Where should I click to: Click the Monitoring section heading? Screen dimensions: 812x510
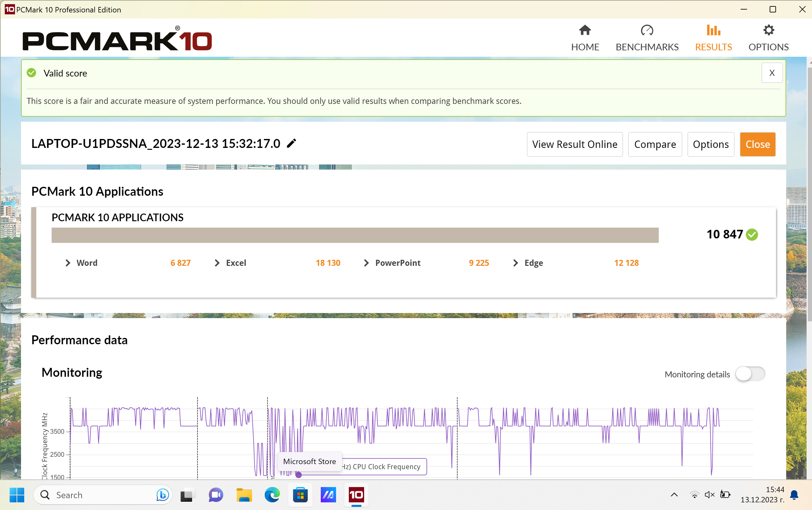(72, 372)
